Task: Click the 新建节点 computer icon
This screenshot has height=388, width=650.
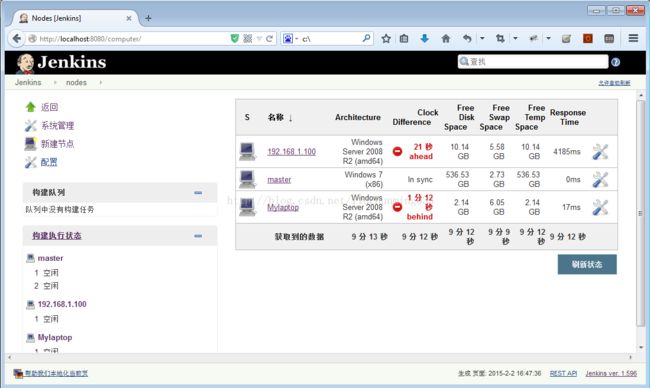Action: coord(30,144)
